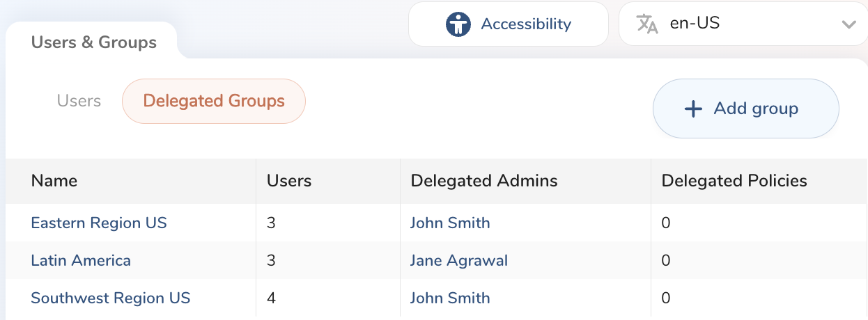The width and height of the screenshot is (868, 320).
Task: Click the Delegated Policies column header
Action: click(734, 181)
